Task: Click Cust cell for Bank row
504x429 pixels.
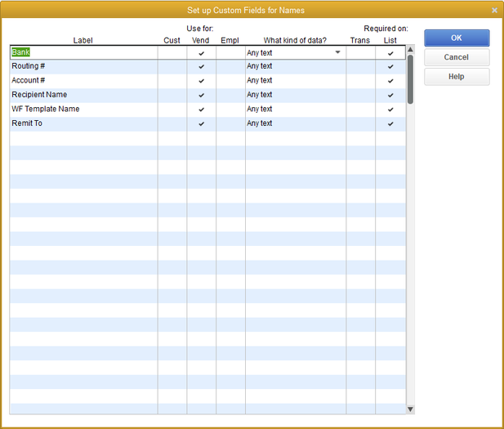Action: pos(172,53)
